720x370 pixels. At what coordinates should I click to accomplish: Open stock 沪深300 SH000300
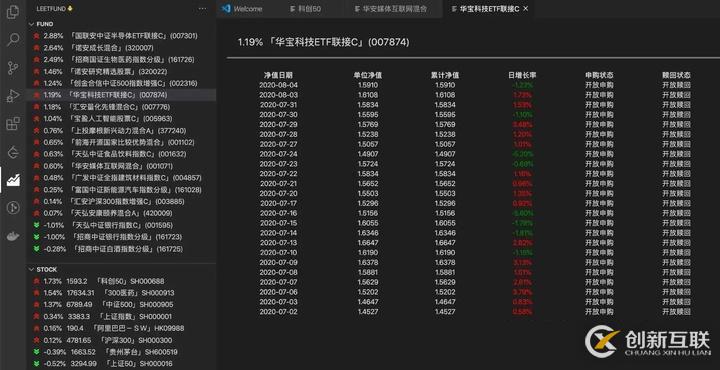coord(122,340)
